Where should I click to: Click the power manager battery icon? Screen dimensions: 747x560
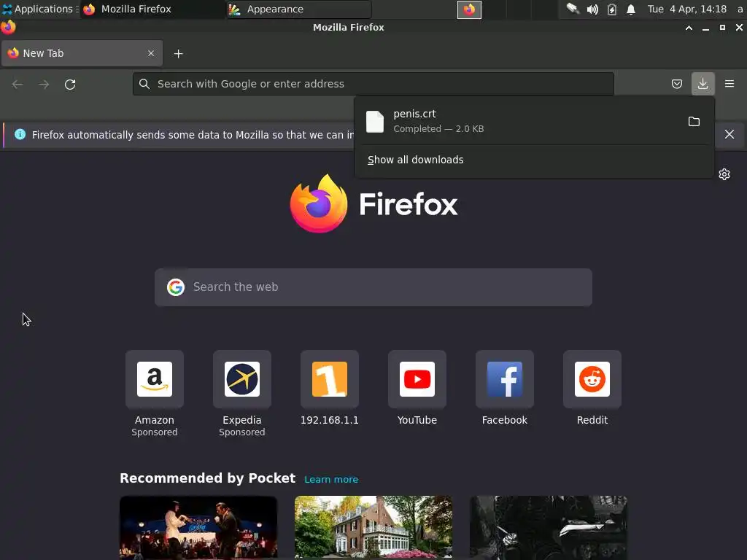coord(612,9)
